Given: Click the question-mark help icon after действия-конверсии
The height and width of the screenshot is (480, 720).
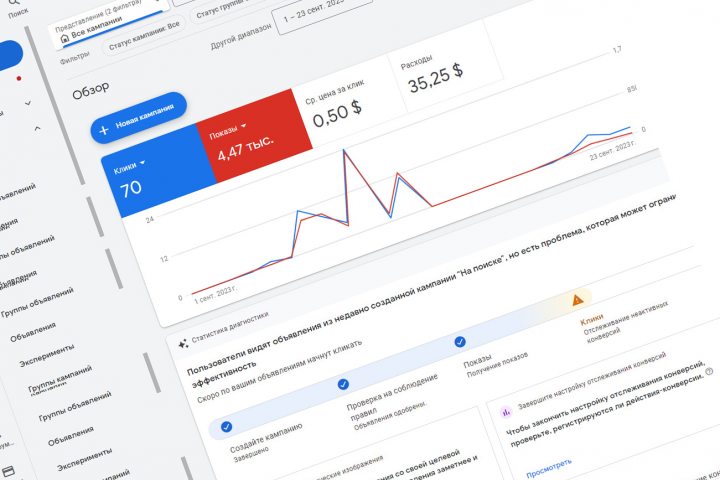Looking at the screenshot, I should pyautogui.click(x=709, y=371).
